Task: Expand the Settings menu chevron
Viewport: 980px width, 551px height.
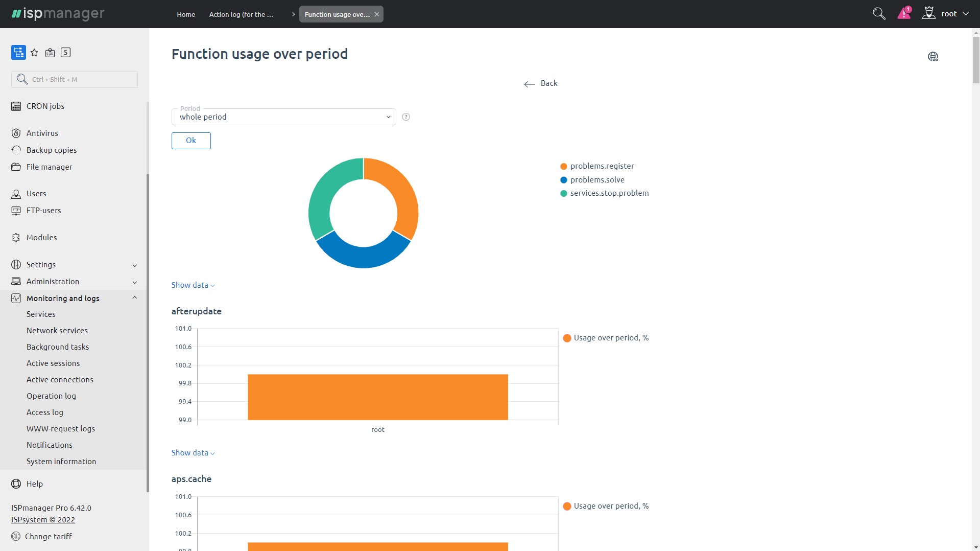Action: [135, 265]
